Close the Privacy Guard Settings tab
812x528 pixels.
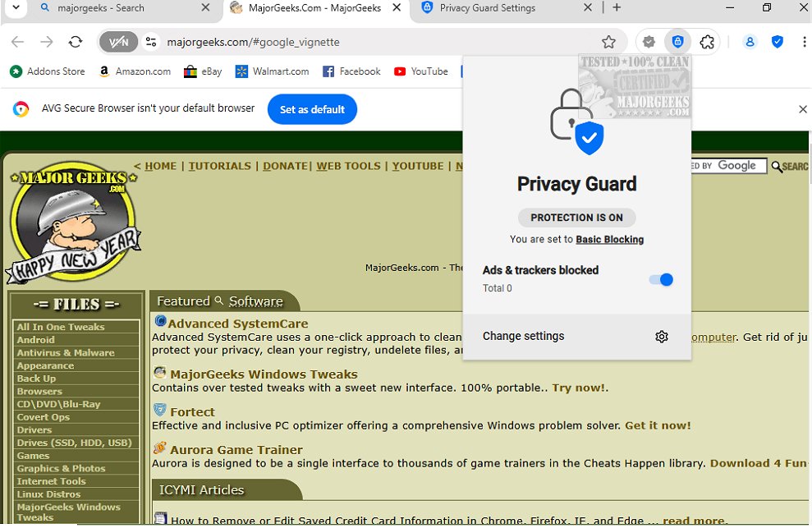tap(588, 7)
